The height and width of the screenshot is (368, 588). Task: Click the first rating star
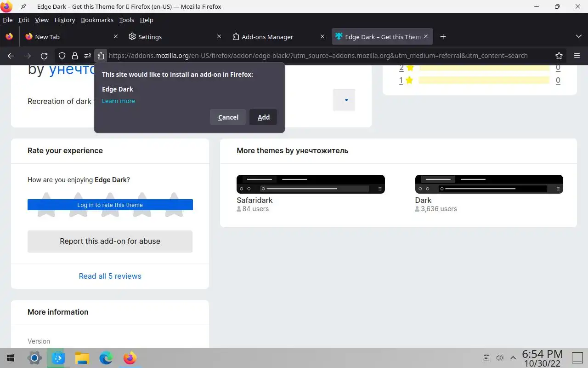click(46, 205)
